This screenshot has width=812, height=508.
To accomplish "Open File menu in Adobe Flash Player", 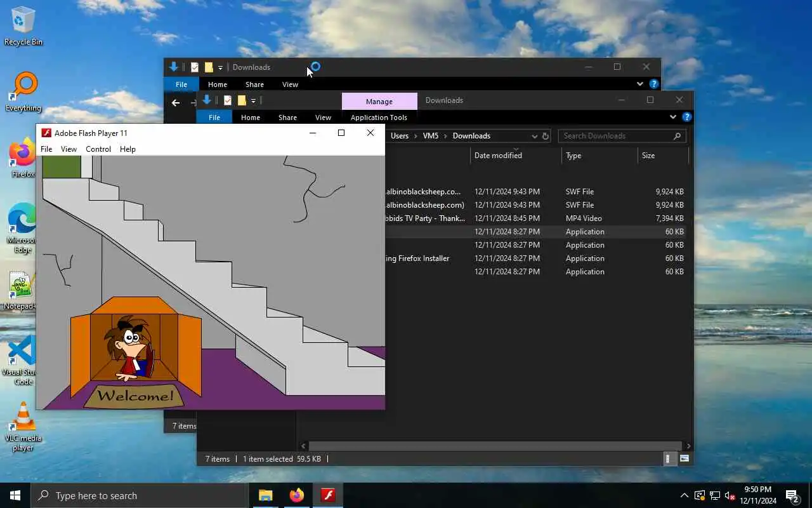I will click(46, 149).
